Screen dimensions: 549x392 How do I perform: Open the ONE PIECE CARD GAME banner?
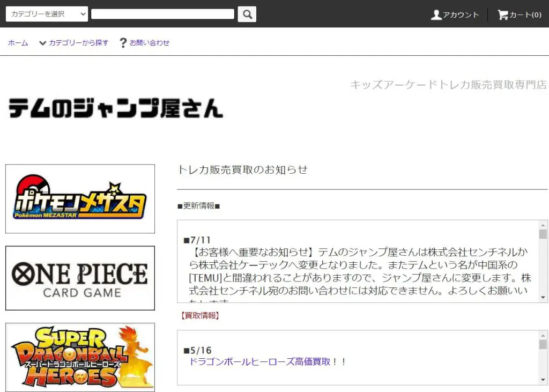(80, 278)
